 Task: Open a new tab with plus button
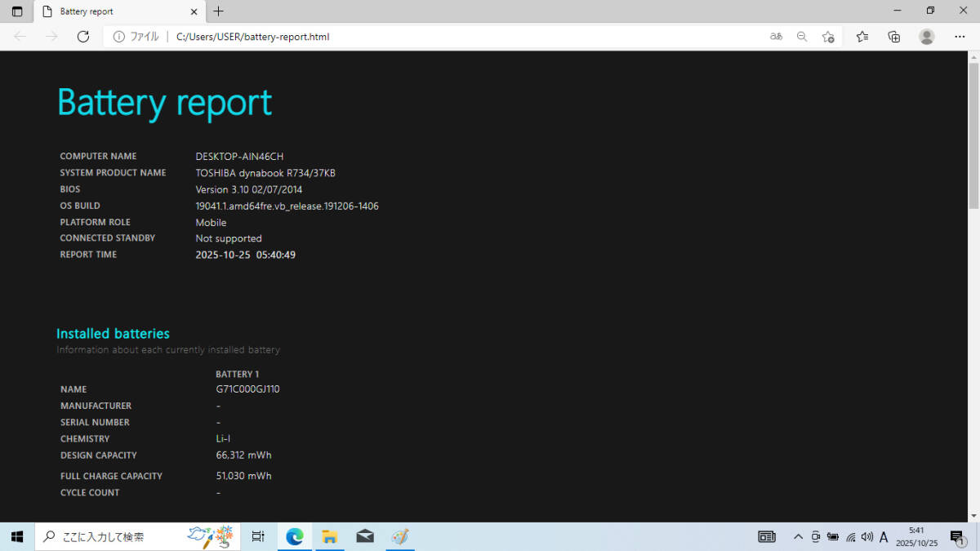click(x=218, y=11)
